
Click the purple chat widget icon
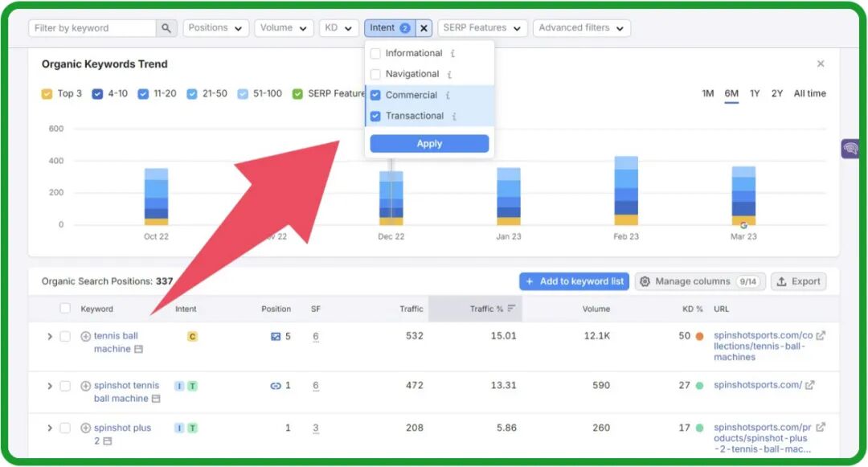tap(850, 149)
